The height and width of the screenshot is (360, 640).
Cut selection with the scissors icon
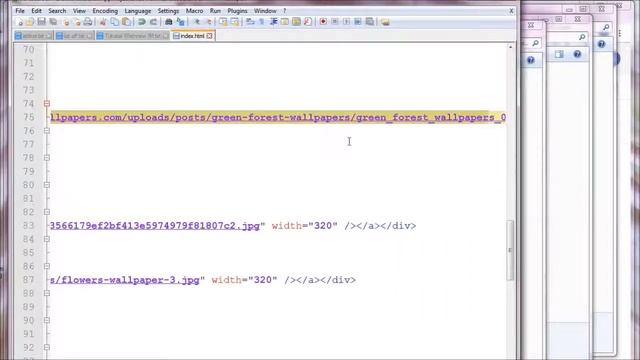(x=103, y=22)
